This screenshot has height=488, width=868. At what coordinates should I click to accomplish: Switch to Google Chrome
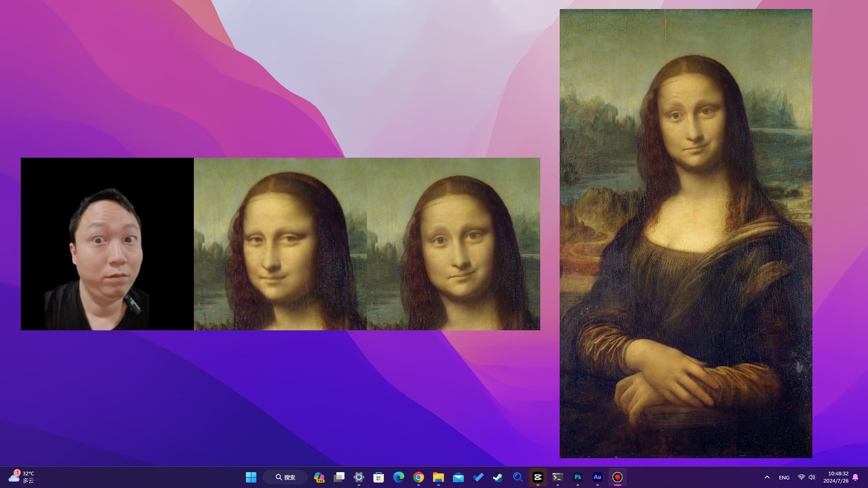click(419, 477)
